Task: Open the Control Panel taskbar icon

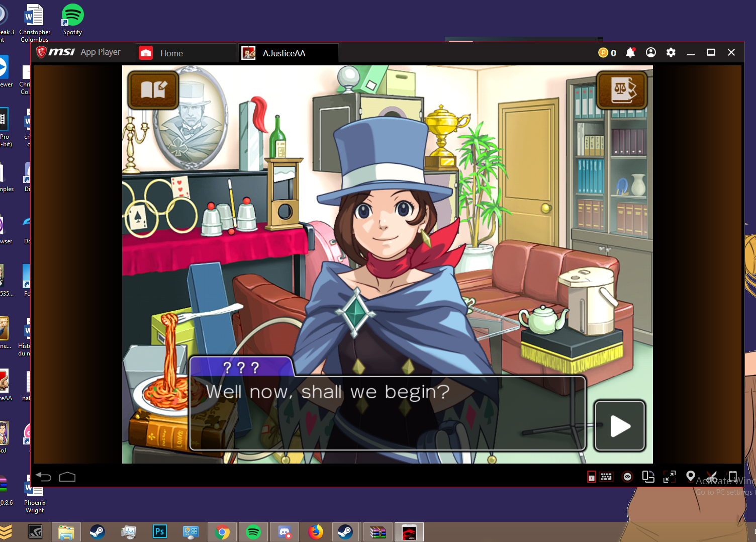Action: tap(191, 532)
